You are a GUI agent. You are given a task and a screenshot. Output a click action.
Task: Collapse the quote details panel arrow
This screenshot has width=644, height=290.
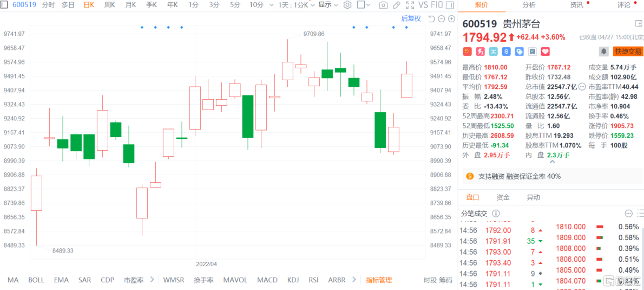click(552, 162)
